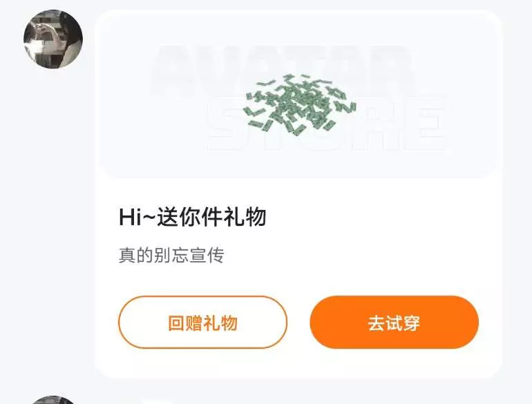Tap the chat bubble edge beside the bottom avatar

point(149,402)
